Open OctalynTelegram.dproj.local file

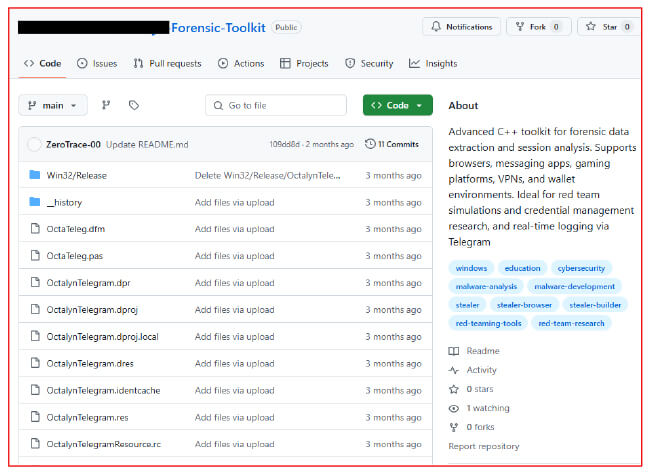click(102, 337)
